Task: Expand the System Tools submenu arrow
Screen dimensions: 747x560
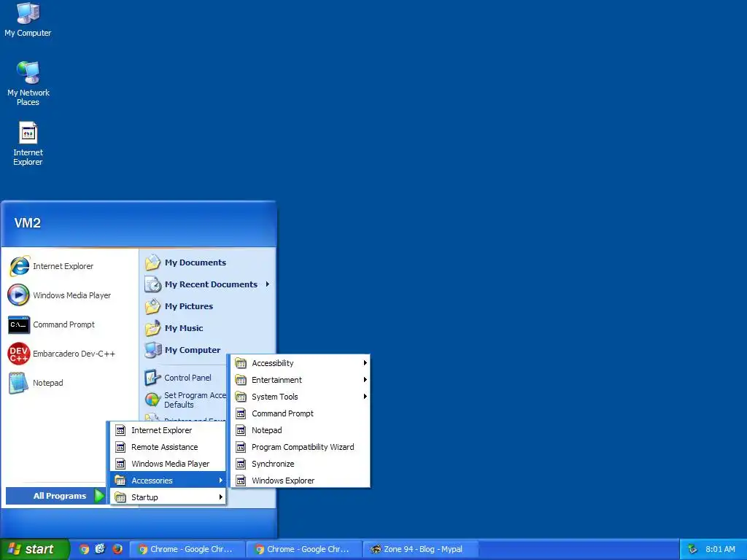Action: (365, 396)
